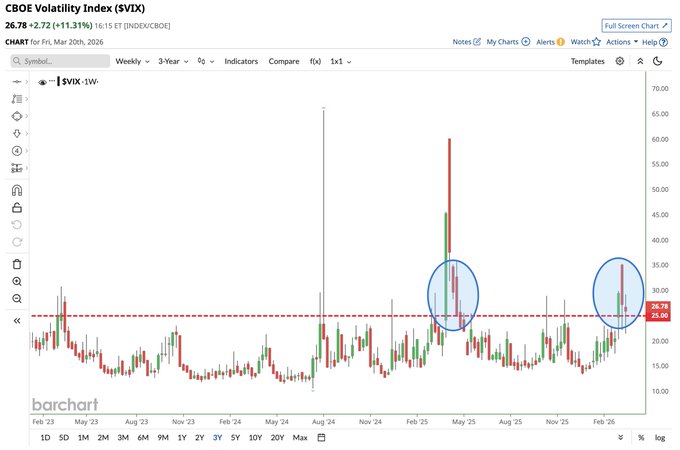Toggle dark mode moon icon
Viewport: 680px width, 450px height.
point(657,61)
